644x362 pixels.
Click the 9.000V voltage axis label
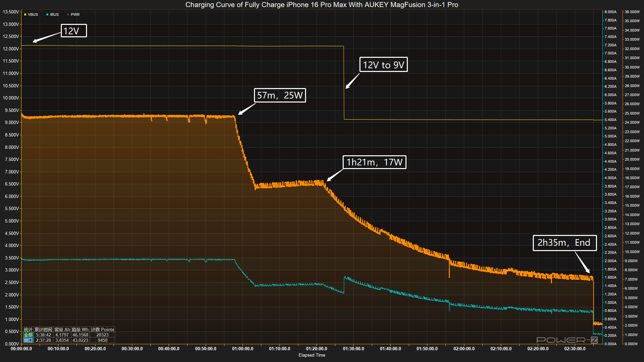pyautogui.click(x=12, y=122)
